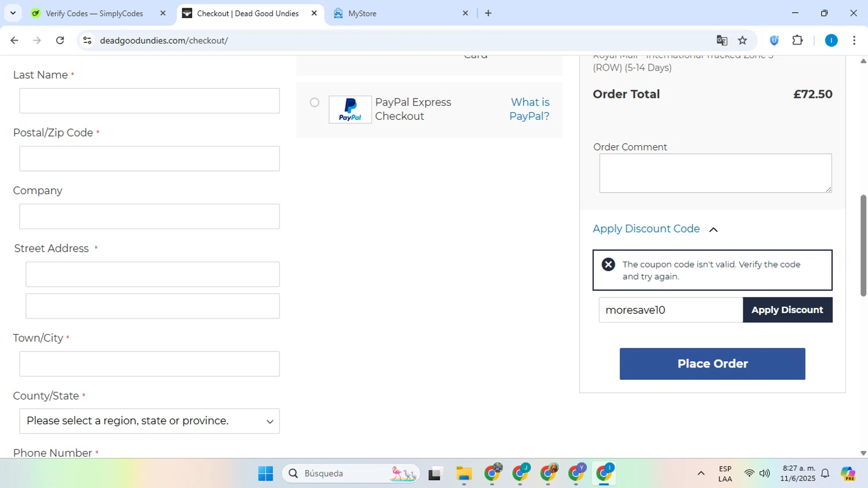
Task: Click the Postal/Zip Code field
Action: coord(149,159)
